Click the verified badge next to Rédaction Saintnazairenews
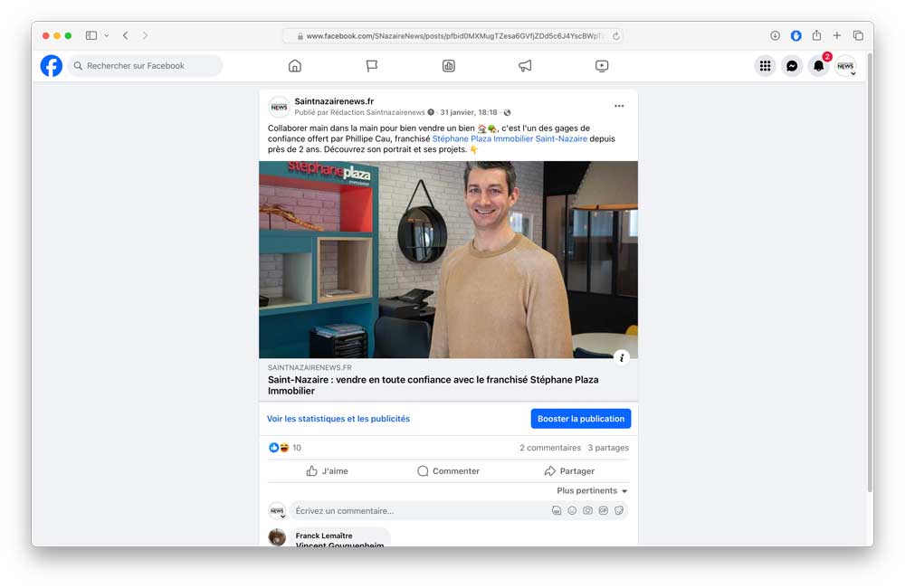This screenshot has height=588, width=905. (431, 112)
